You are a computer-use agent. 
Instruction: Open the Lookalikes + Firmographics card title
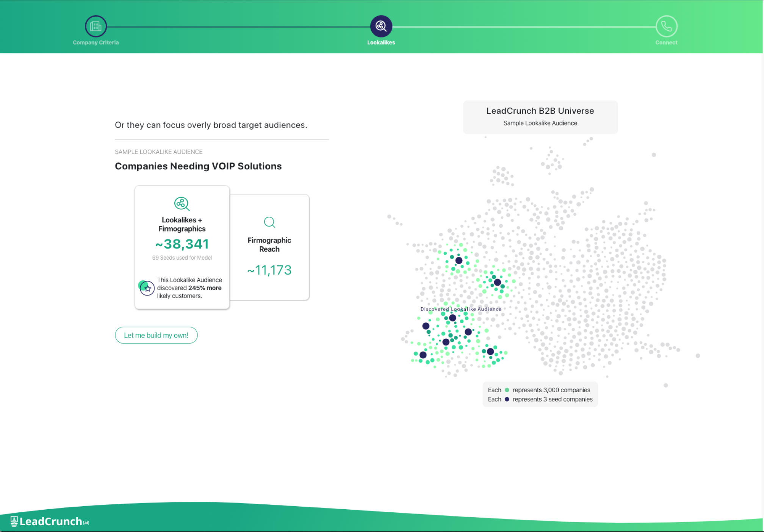[x=182, y=224]
